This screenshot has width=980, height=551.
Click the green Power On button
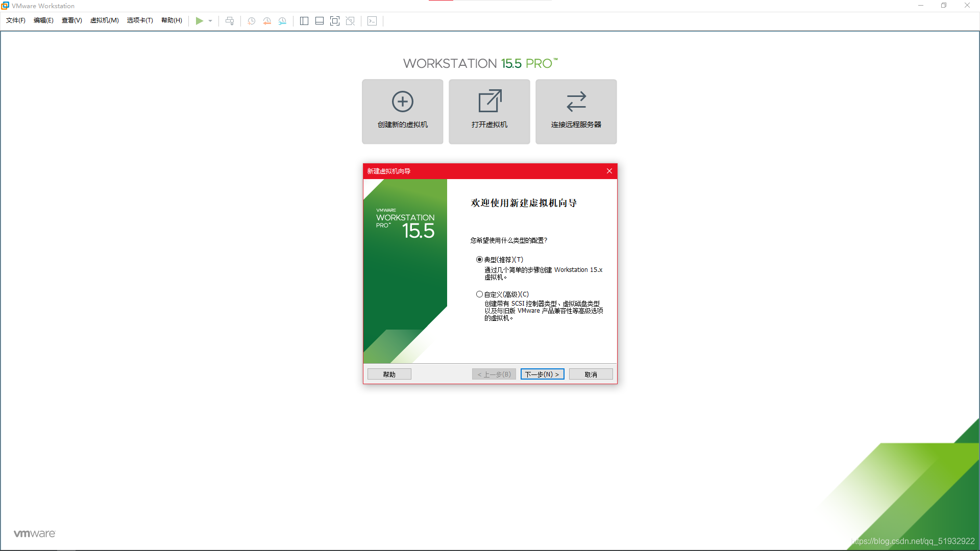[200, 21]
